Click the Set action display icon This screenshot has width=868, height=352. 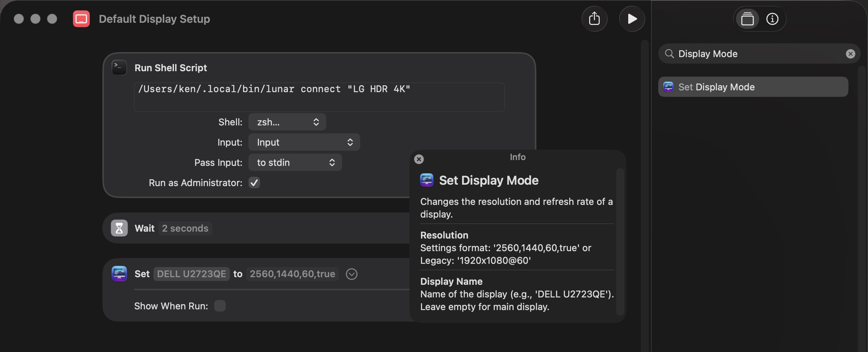119,274
